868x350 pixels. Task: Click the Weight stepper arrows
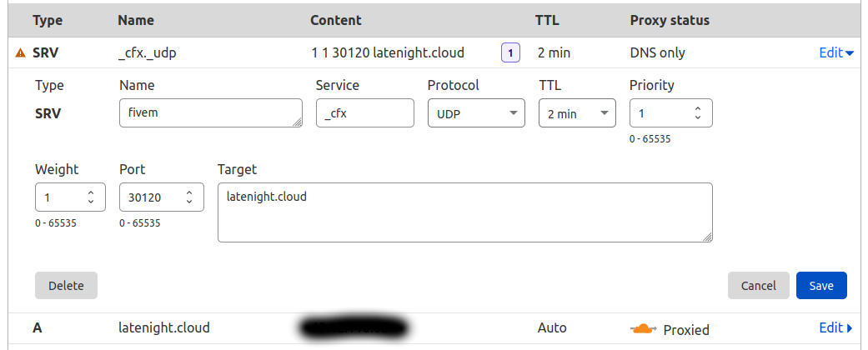91,198
